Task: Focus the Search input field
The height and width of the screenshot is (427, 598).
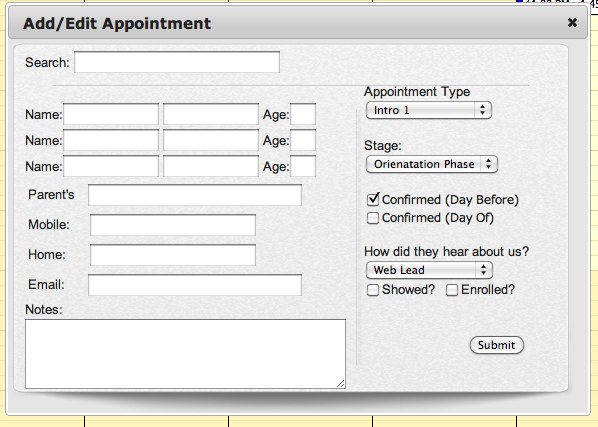Action: point(177,62)
